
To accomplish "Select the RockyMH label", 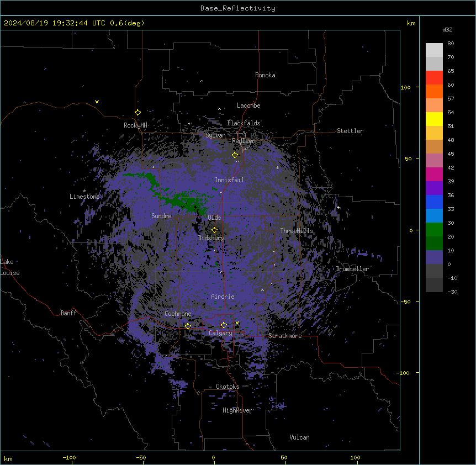I will (x=135, y=125).
